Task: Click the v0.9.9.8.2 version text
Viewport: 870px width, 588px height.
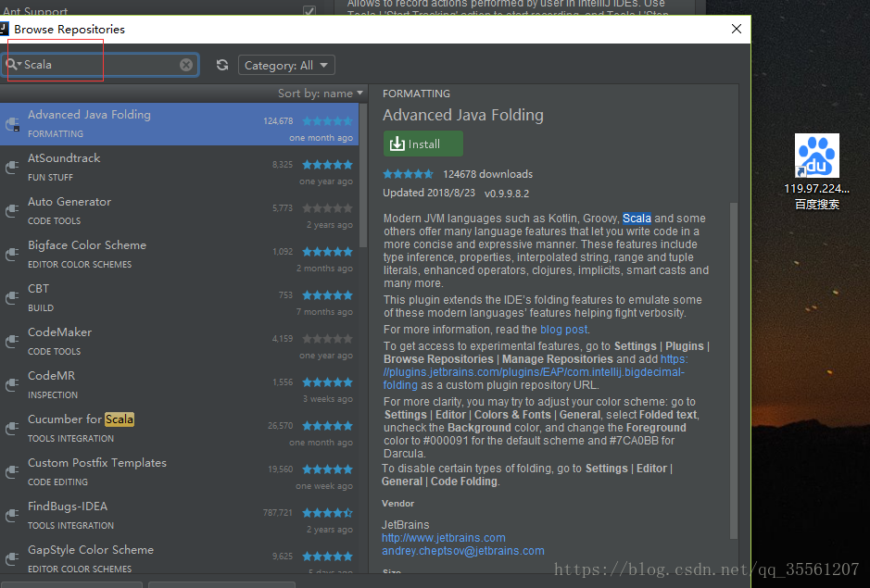Action: click(x=507, y=194)
